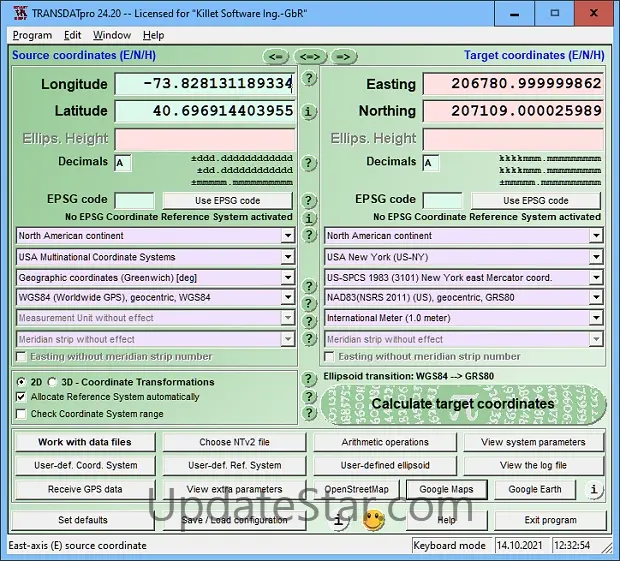This screenshot has width=620, height=561.
Task: Open help icon beside Allocate Reference System option
Action: [x=309, y=397]
